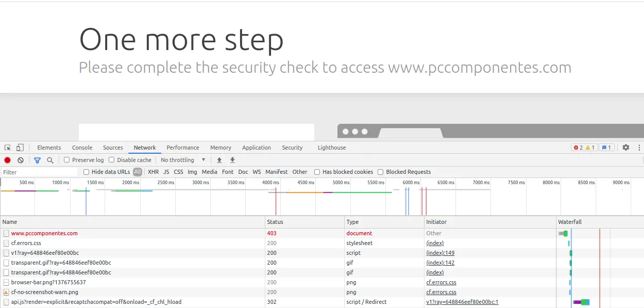Toggle the network filter funnel icon
The height and width of the screenshot is (308, 644).
[37, 160]
